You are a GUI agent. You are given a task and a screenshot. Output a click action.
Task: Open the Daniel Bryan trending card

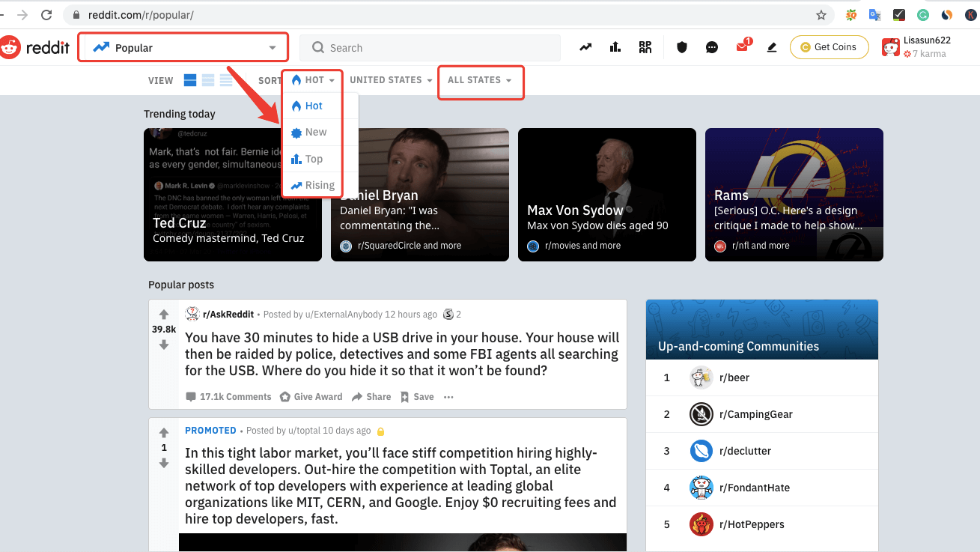click(x=420, y=195)
